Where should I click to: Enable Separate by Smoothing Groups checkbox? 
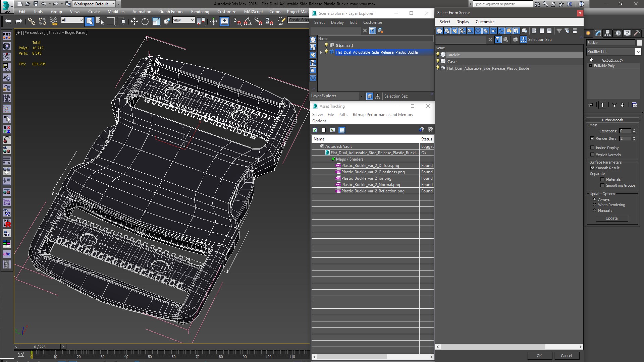(602, 185)
